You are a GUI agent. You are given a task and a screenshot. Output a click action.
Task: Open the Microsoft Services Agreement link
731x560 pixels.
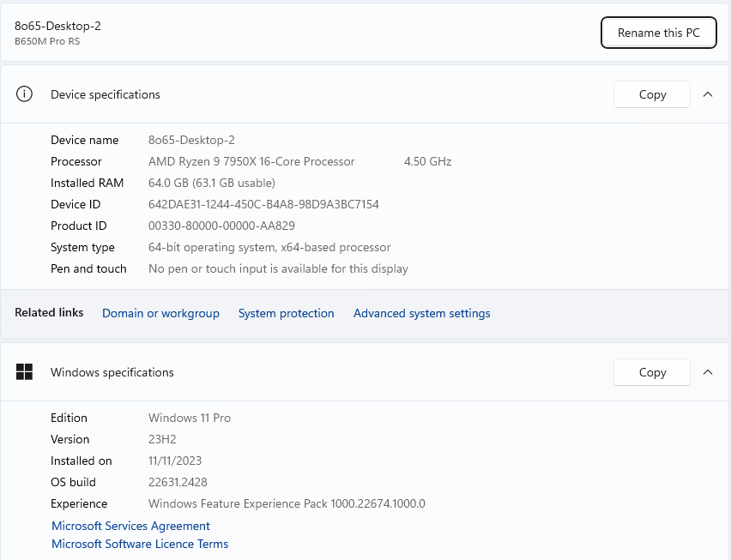point(130,526)
